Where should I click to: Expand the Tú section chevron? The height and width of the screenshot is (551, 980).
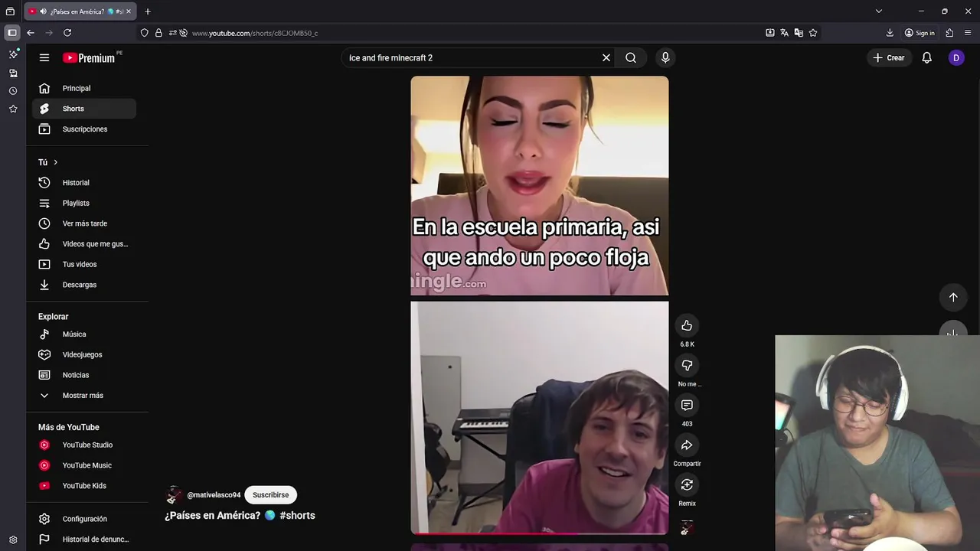tap(55, 162)
